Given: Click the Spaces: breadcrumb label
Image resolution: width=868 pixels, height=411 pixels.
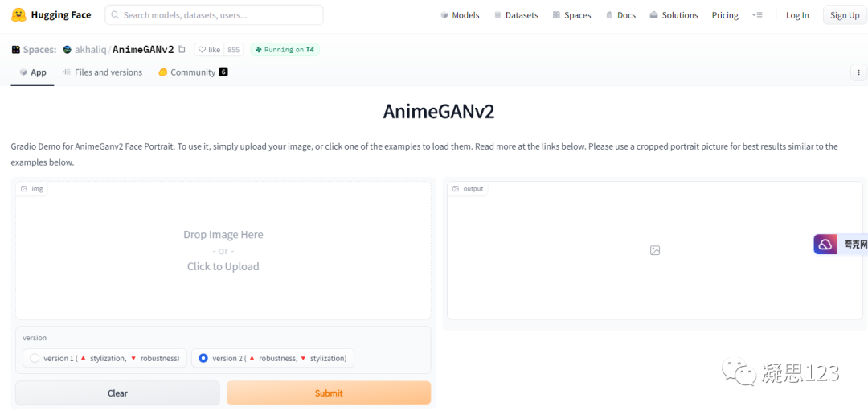Looking at the screenshot, I should point(39,50).
